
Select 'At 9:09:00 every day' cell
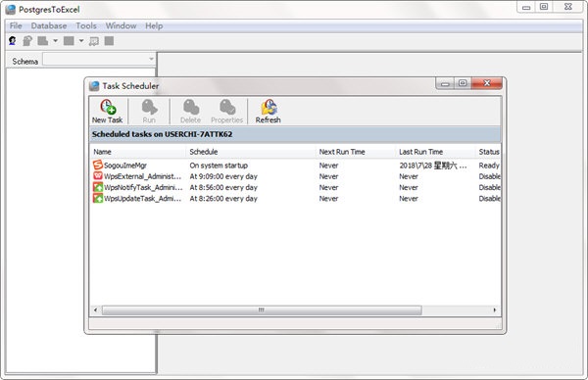tap(223, 176)
